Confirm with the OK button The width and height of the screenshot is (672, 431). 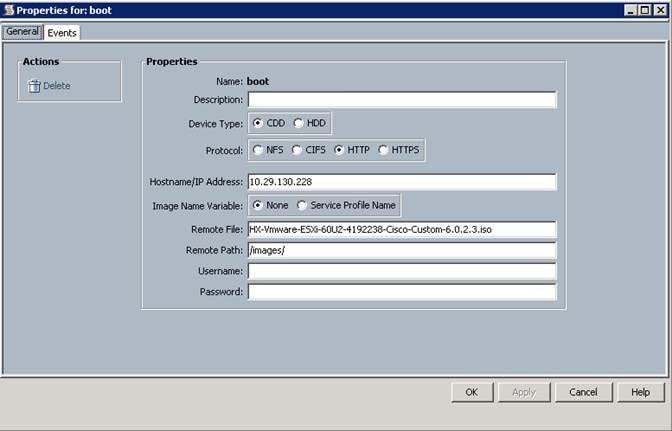(x=472, y=392)
